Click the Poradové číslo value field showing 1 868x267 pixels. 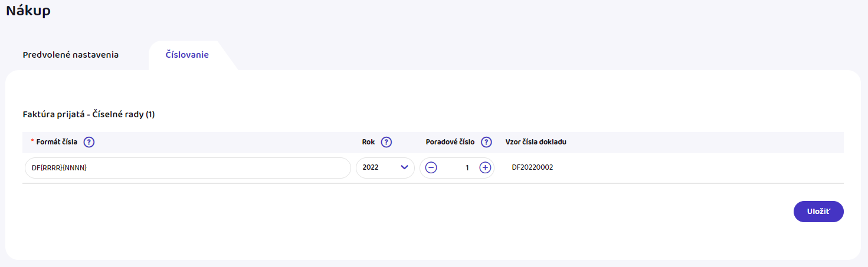coord(459,168)
